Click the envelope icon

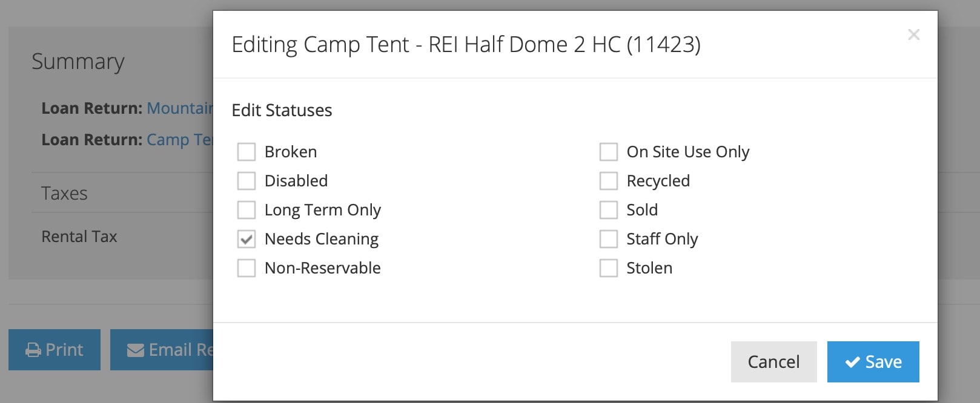click(136, 350)
